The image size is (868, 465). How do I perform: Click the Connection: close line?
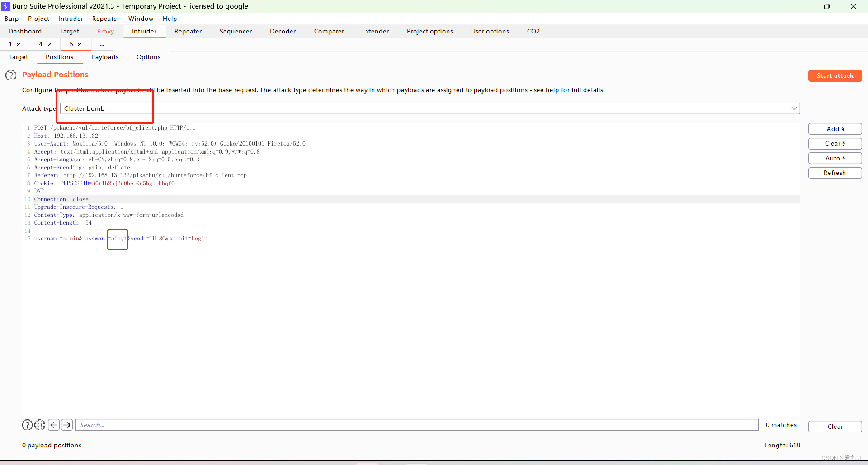click(61, 199)
